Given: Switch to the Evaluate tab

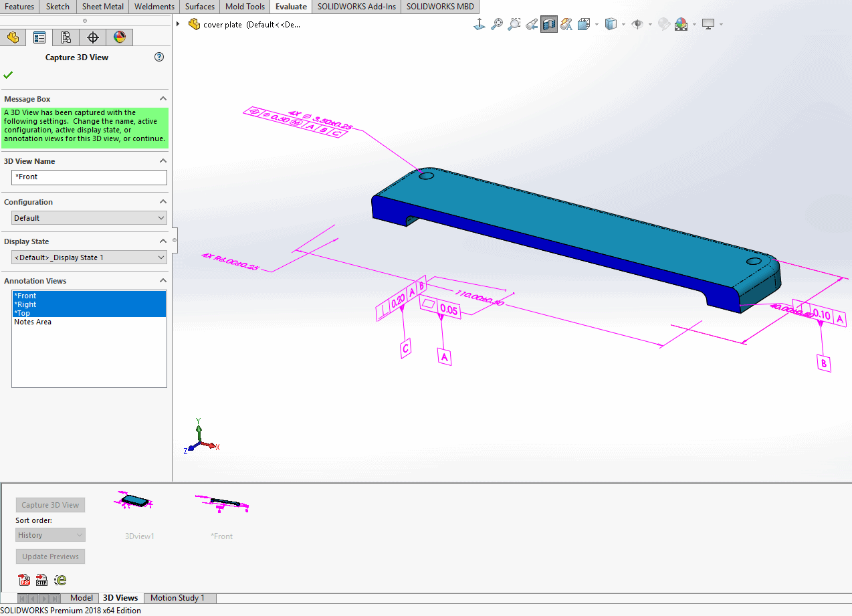Looking at the screenshot, I should [291, 7].
